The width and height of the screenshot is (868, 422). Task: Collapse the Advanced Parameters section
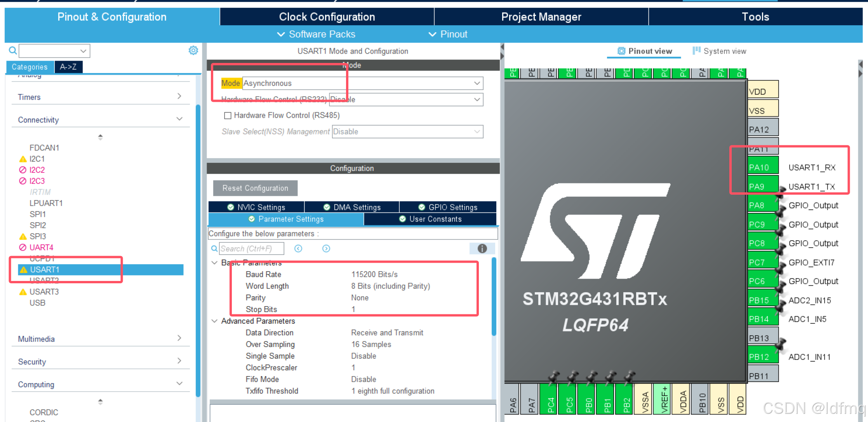pyautogui.click(x=214, y=321)
